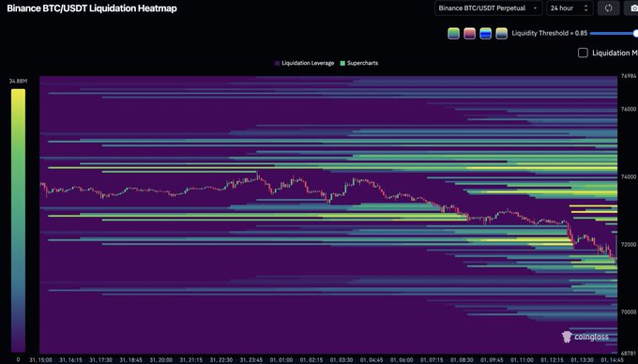Click the 31, 20:00 time axis label

161,360
